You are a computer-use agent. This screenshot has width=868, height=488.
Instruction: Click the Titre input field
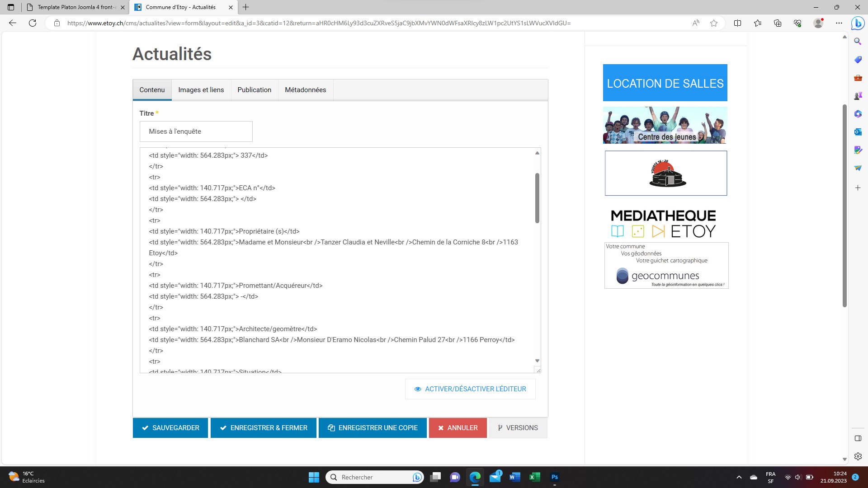pyautogui.click(x=196, y=131)
